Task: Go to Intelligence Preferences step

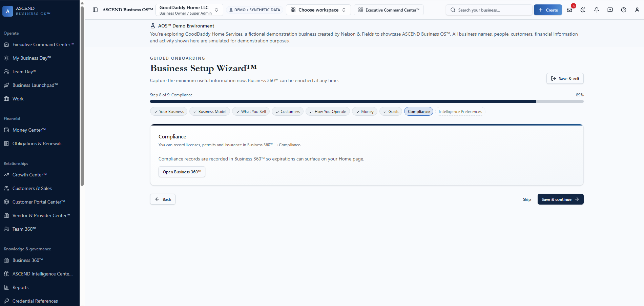Action: [460, 111]
